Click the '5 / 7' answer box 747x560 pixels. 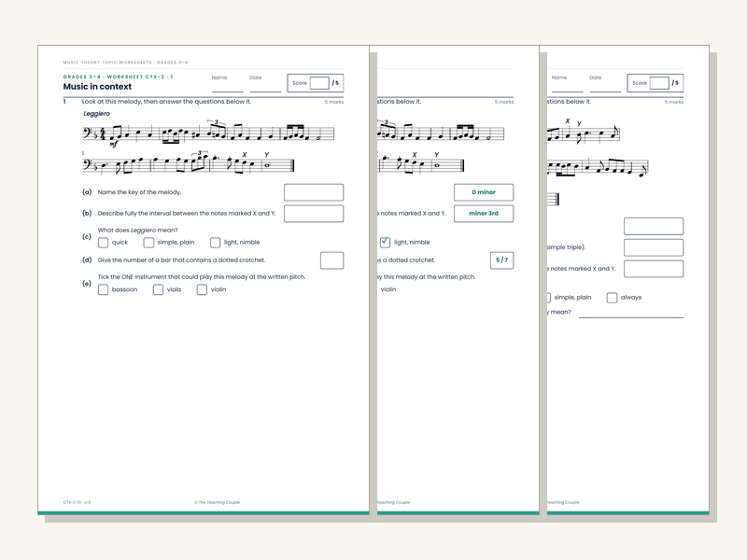[502, 260]
